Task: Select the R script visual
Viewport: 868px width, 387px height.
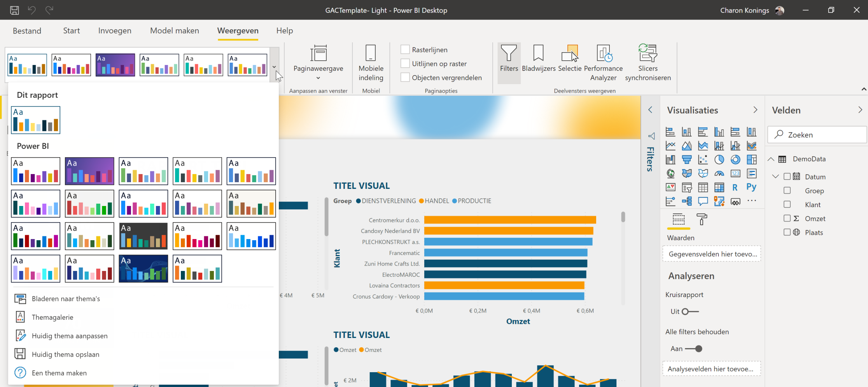Action: pyautogui.click(x=735, y=187)
